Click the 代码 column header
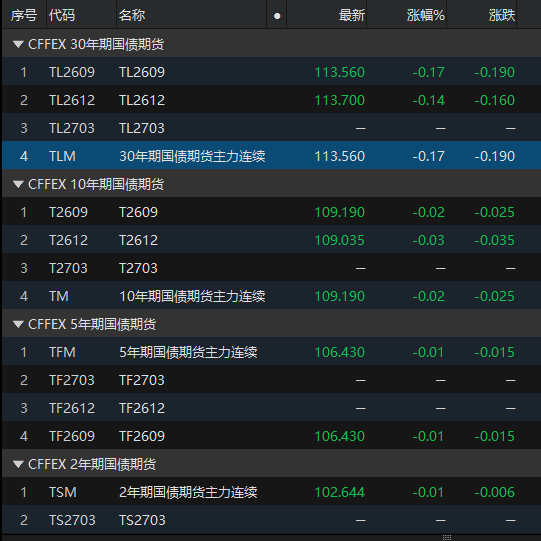This screenshot has height=541, width=541. coord(82,15)
